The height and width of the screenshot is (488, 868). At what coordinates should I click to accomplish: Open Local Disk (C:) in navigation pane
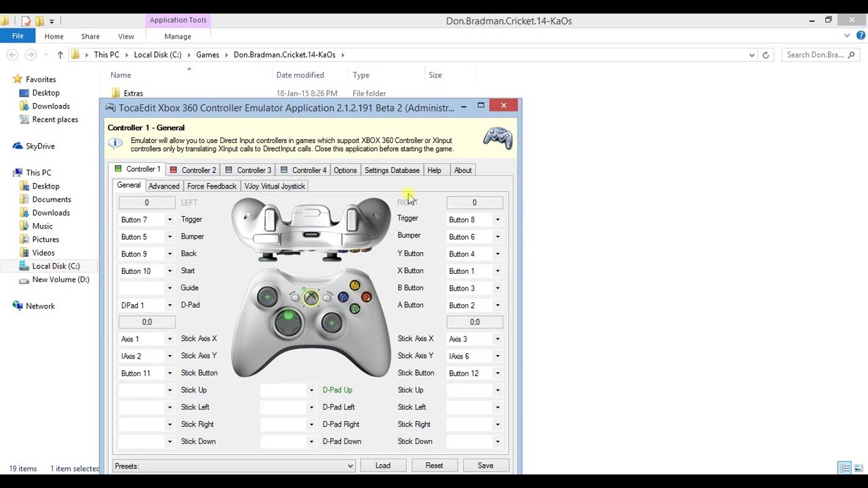tap(56, 266)
